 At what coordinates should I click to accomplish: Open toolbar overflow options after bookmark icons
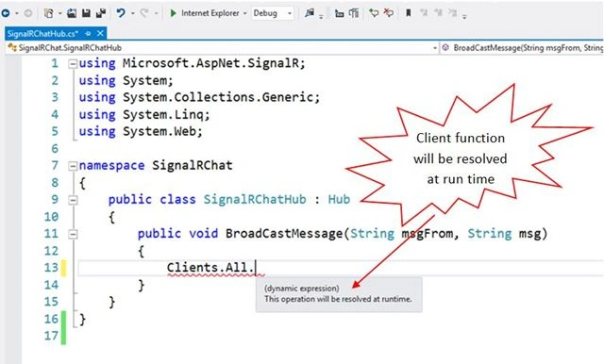pos(464,16)
